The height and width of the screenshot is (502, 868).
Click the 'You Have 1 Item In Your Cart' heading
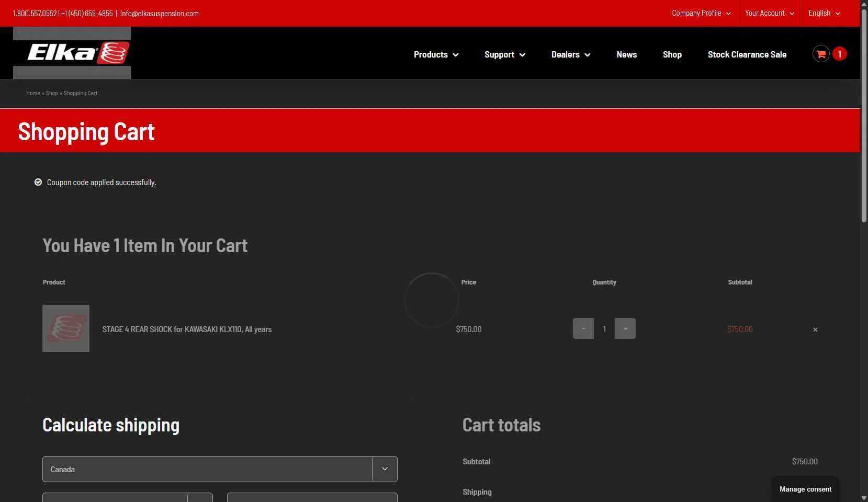click(145, 246)
